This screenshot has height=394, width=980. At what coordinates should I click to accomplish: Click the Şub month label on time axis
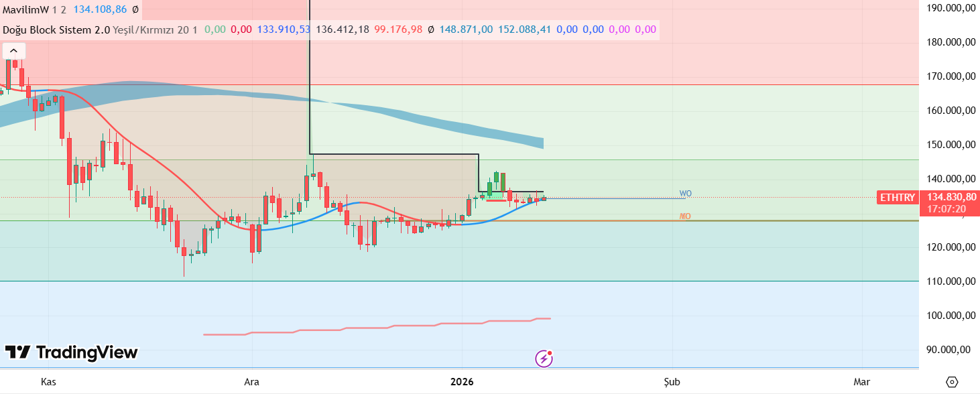(672, 382)
